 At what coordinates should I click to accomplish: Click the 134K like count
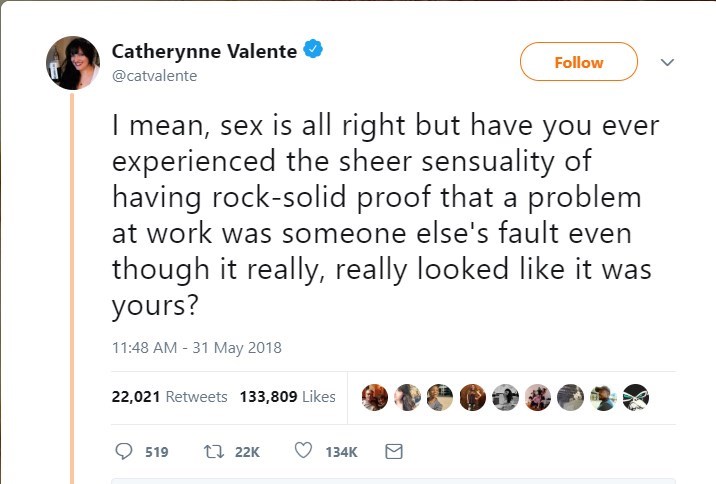(x=341, y=452)
